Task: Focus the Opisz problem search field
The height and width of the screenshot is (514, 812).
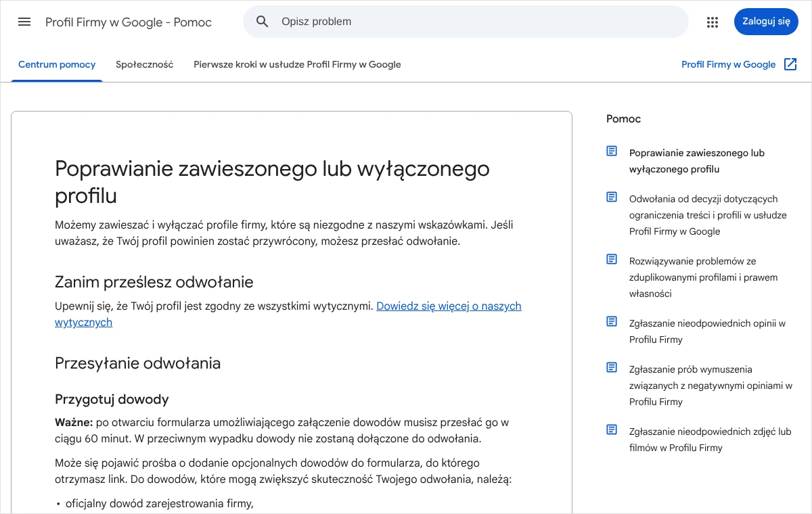Action: pos(466,22)
